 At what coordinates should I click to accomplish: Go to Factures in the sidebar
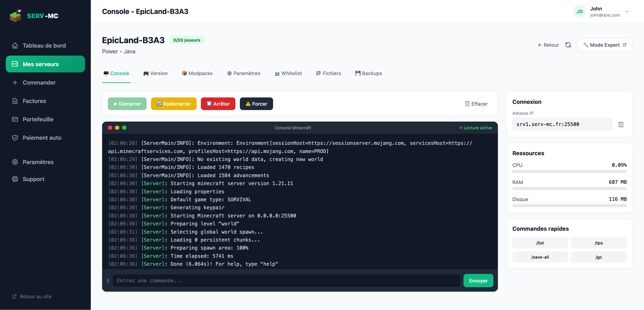(45, 101)
